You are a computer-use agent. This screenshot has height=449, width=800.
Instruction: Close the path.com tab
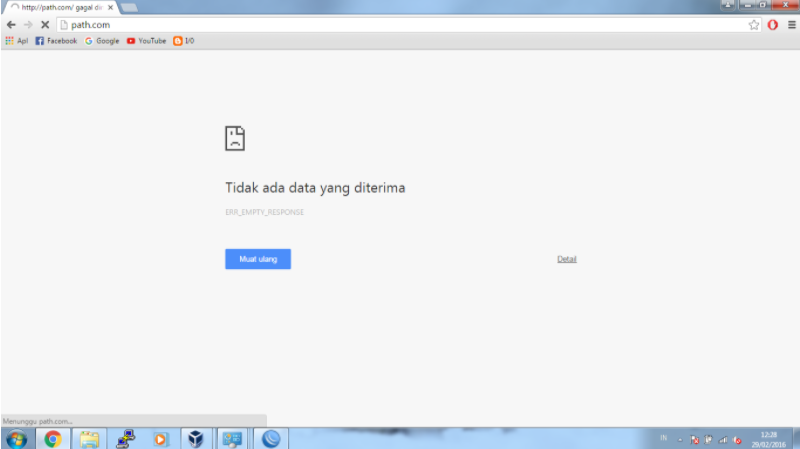(x=110, y=8)
